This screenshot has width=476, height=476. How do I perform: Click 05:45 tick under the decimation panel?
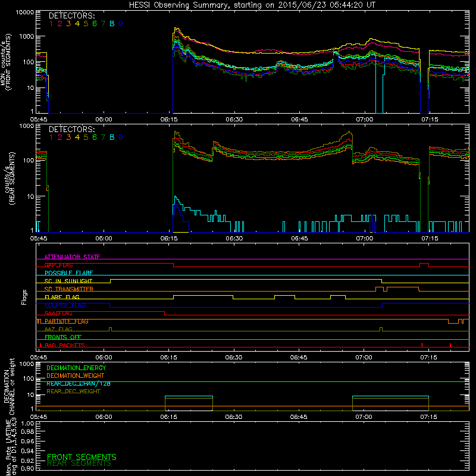(39, 417)
